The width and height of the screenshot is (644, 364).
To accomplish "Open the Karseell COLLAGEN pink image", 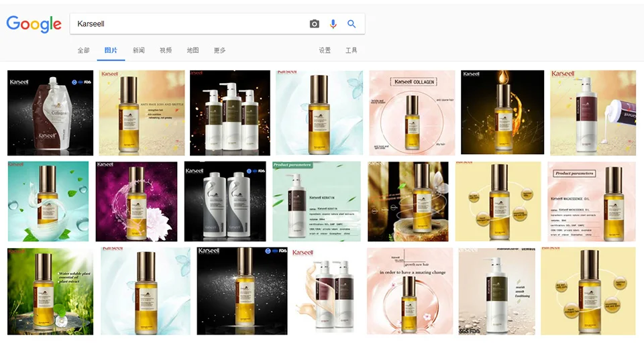I will (412, 113).
